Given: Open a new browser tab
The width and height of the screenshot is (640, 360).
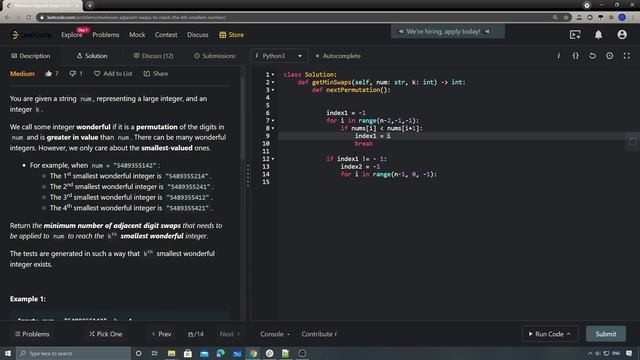Looking at the screenshot, I should (90, 5).
